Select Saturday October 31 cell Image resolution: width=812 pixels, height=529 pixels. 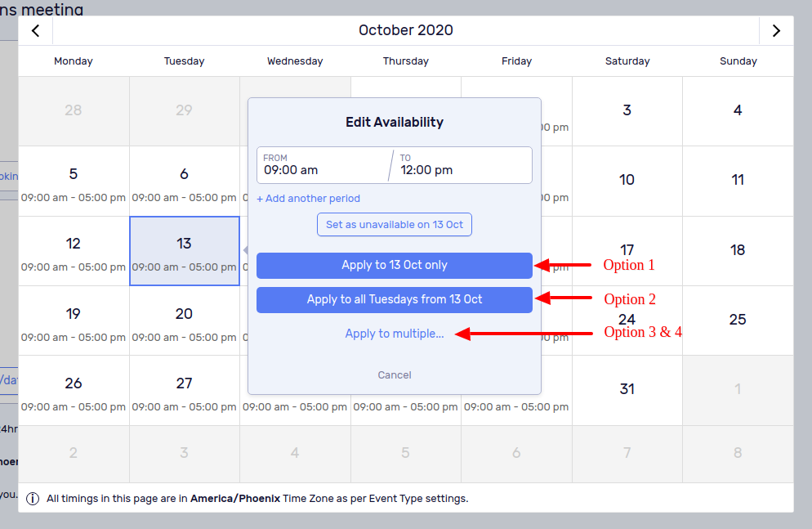pos(627,391)
